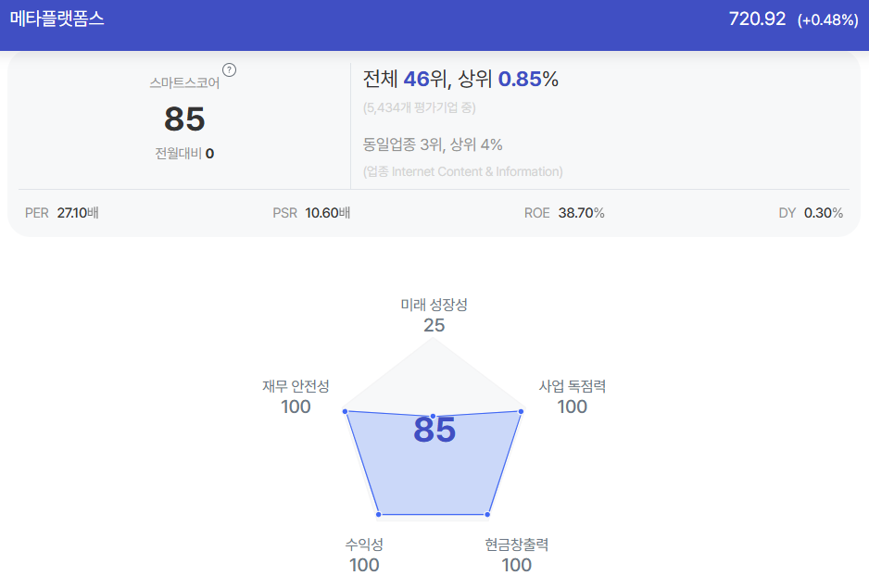This screenshot has width=869, height=588.
Task: Click the 현금창출력 100 label
Action: click(x=517, y=556)
